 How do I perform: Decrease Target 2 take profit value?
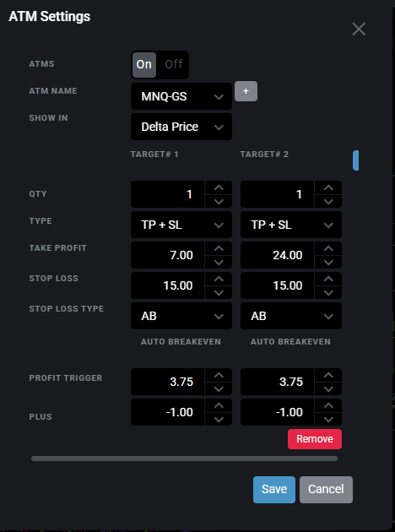[328, 262]
